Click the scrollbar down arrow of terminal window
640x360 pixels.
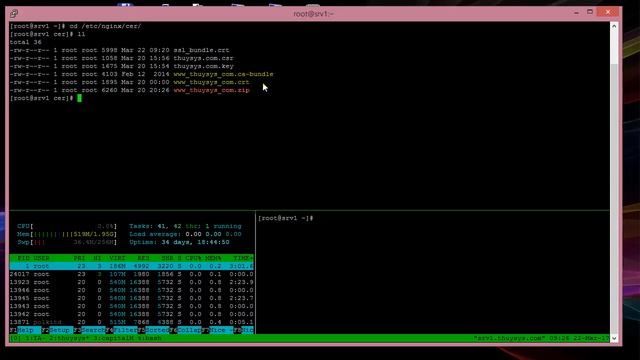[614, 338]
